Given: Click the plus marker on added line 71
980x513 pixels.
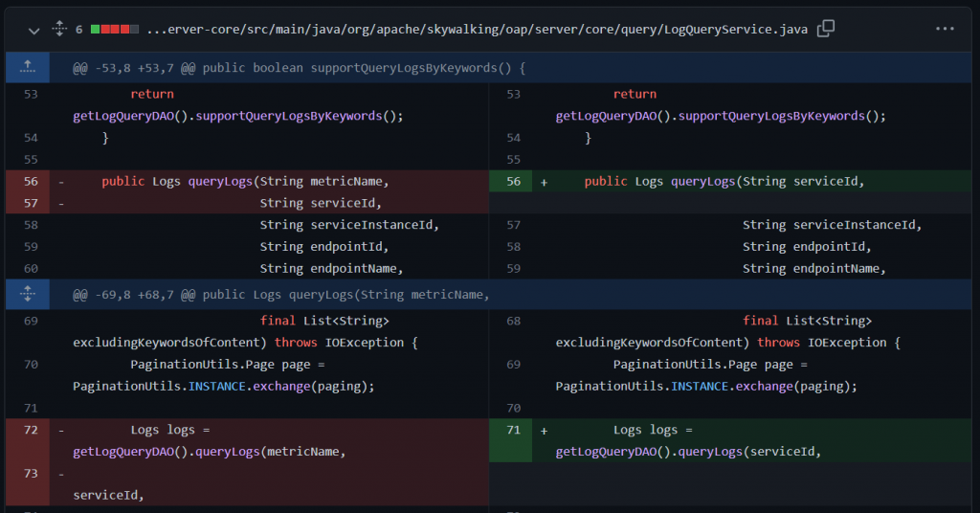Looking at the screenshot, I should (545, 431).
